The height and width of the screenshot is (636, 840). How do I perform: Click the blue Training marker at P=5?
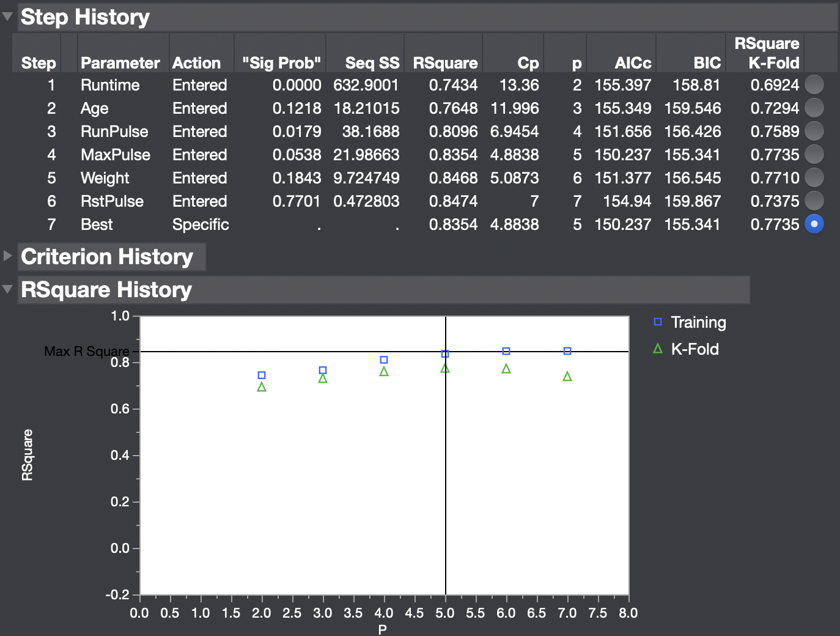pos(445,353)
